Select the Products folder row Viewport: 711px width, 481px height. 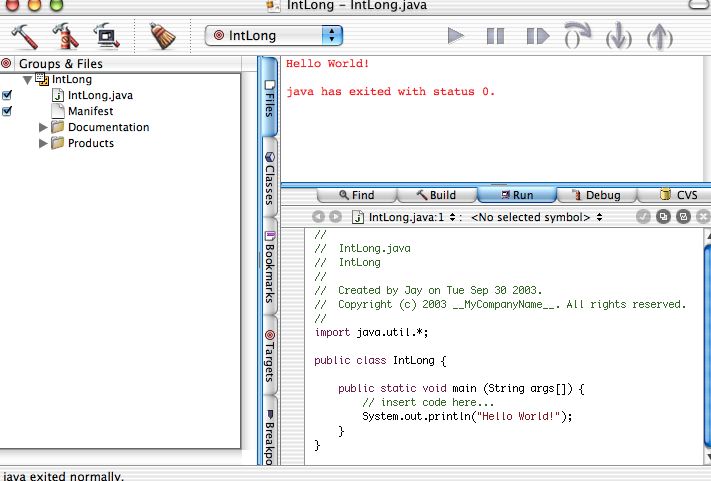91,143
